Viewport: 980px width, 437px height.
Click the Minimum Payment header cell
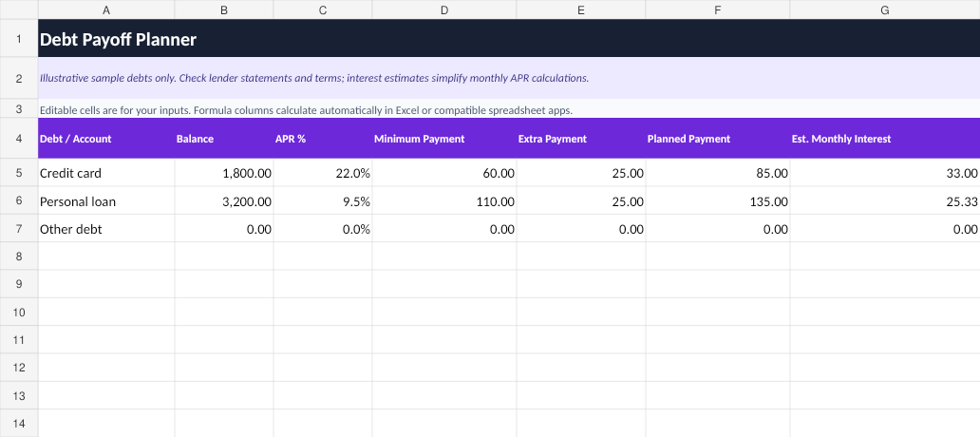tap(444, 138)
